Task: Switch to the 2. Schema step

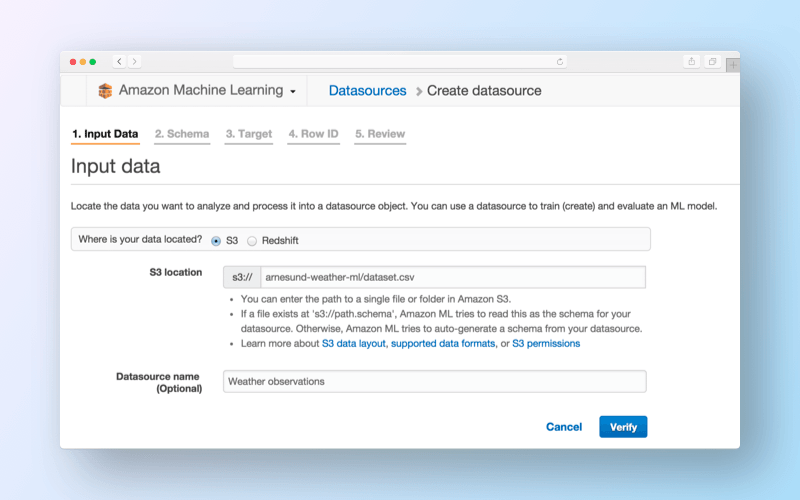Action: 182,134
